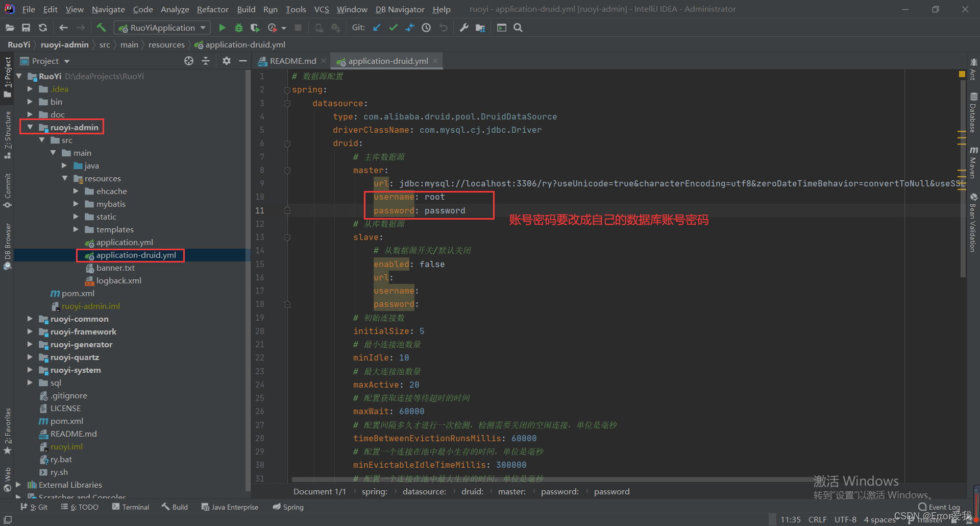Select ry.bat file in project tree

pos(61,459)
